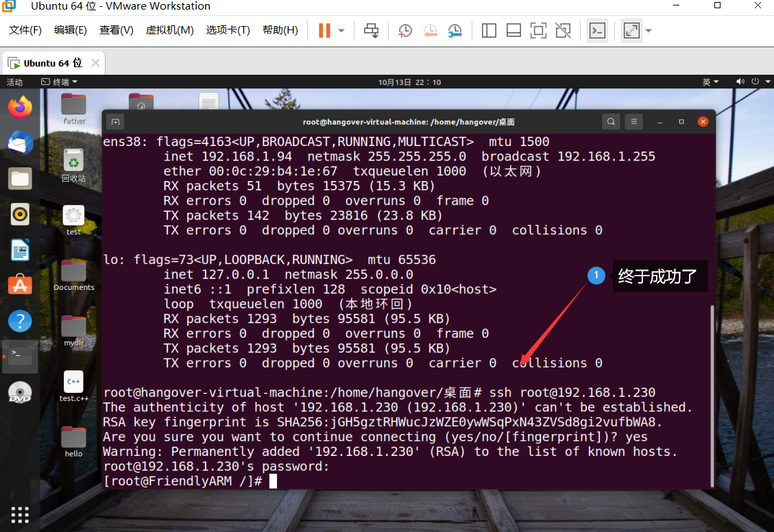Send Ctrl+Alt+Del to the virtual machine
Viewport: 774px width, 532px height.
370,30
